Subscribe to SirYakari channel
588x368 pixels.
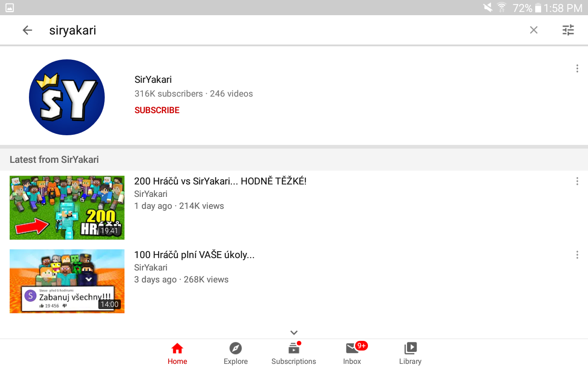(x=157, y=110)
